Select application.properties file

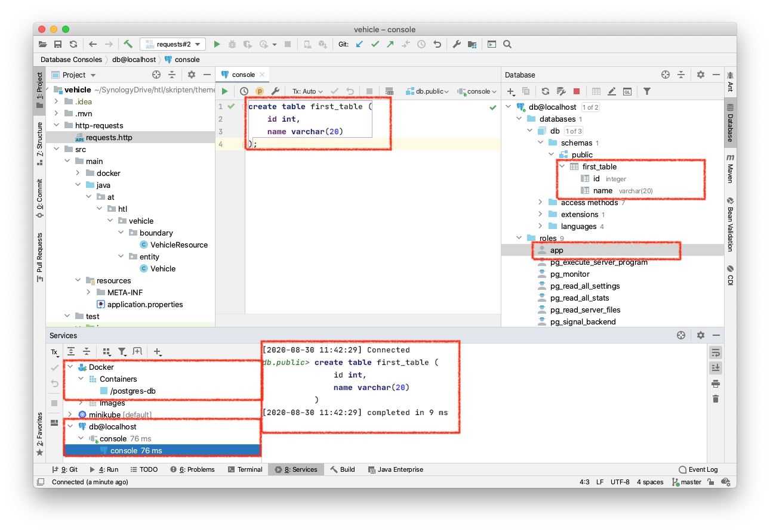(145, 304)
